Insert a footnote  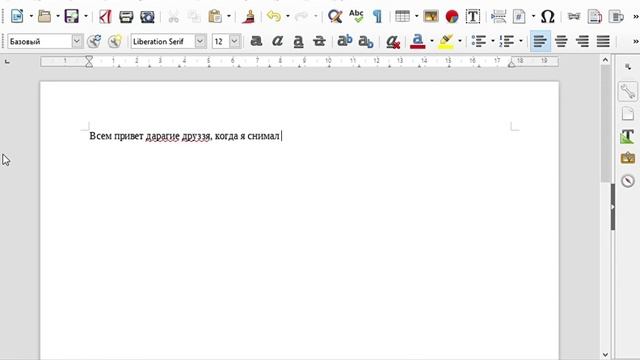pyautogui.click(x=595, y=16)
